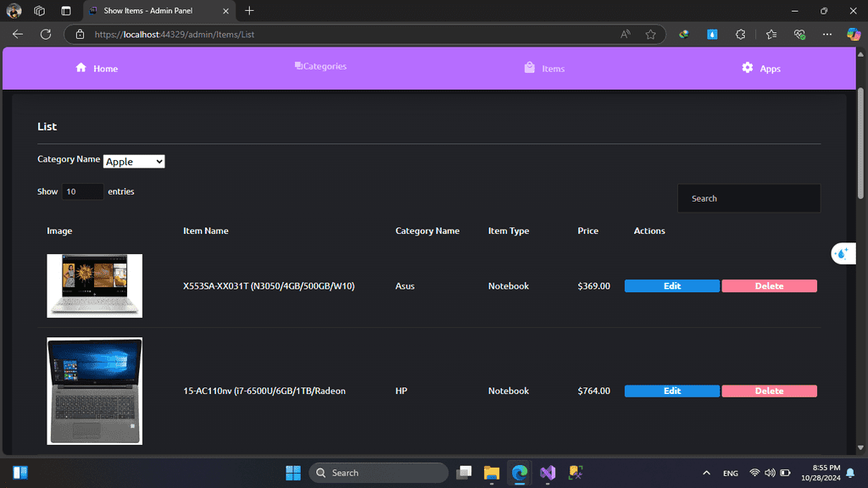The height and width of the screenshot is (488, 868).
Task: Navigate to Apps menu item
Action: pyautogui.click(x=761, y=68)
